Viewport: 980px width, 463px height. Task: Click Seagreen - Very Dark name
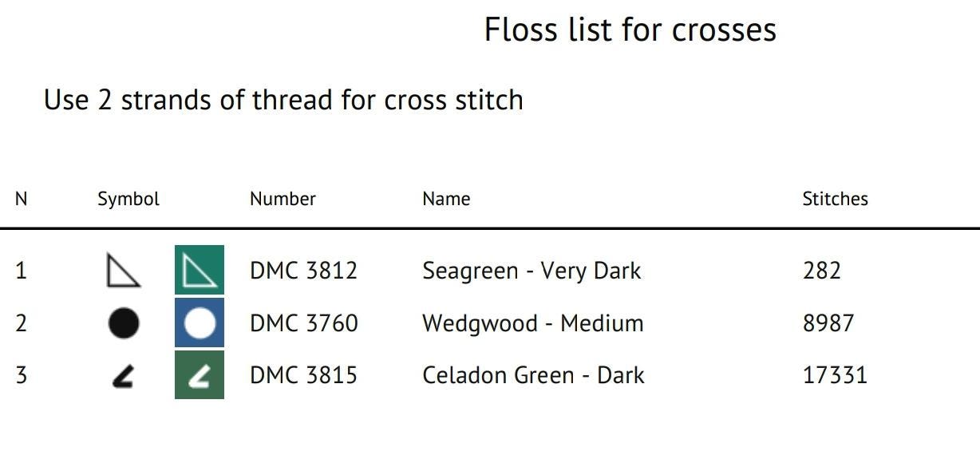[x=531, y=271]
